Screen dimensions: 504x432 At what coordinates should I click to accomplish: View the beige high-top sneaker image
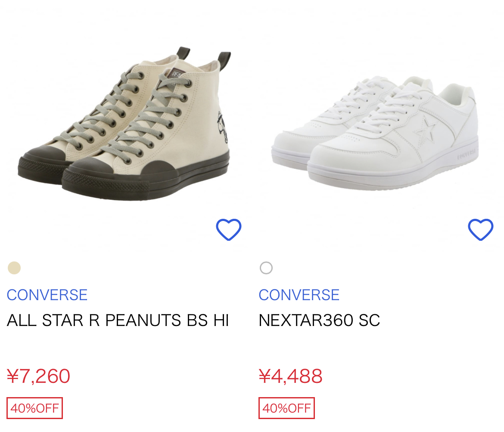[125, 125]
